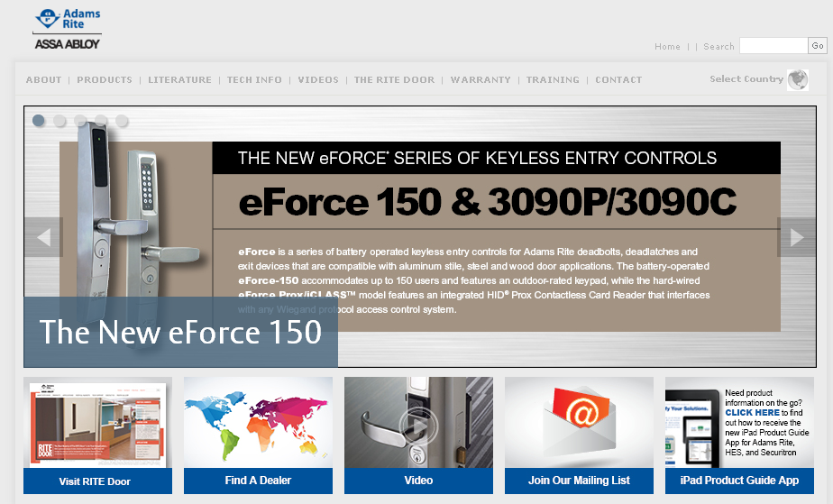This screenshot has height=504, width=833.
Task: Click the CLICK HERE iPad app link
Action: [x=753, y=413]
